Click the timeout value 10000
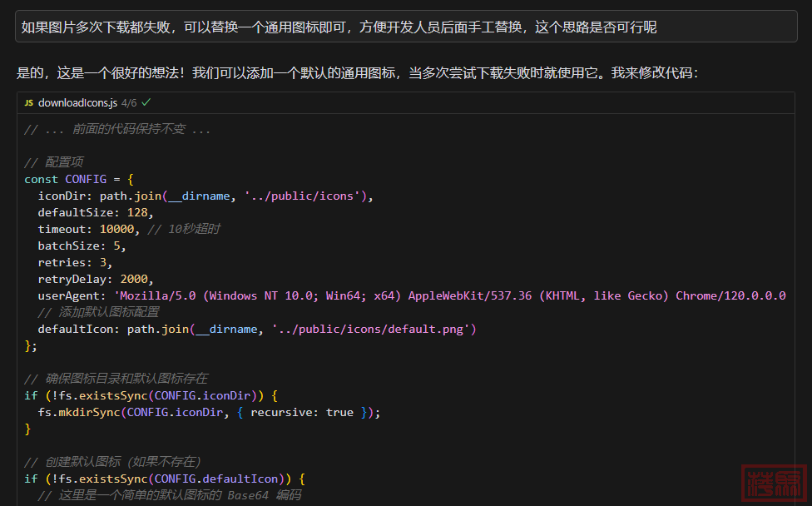Viewport: 812px width, 506px height. click(117, 229)
